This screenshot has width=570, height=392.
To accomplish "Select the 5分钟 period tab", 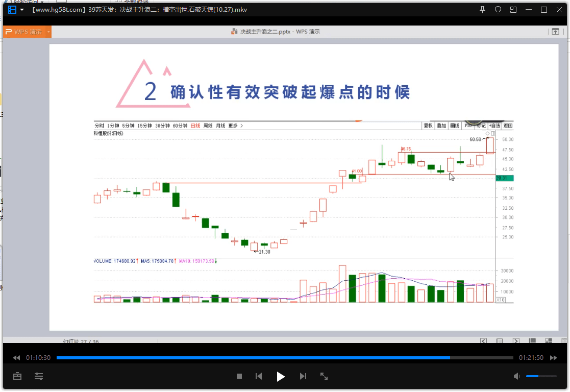I will pyautogui.click(x=128, y=126).
